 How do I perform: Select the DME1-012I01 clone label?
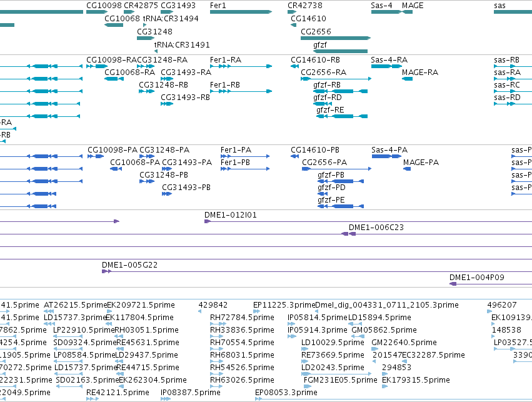click(231, 215)
